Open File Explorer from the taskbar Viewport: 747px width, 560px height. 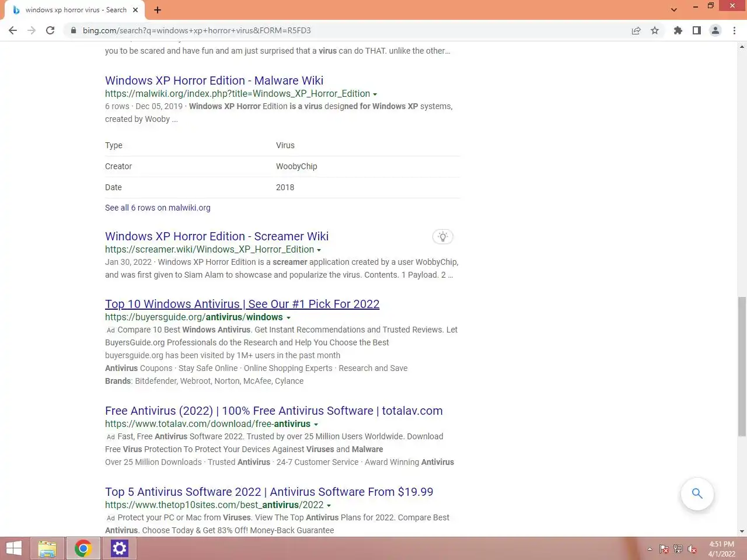(x=47, y=548)
